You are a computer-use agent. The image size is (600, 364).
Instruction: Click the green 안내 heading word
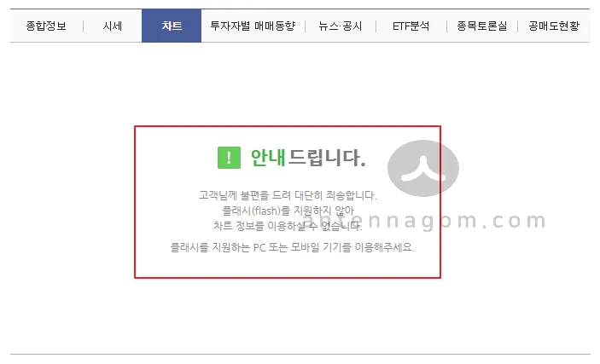click(268, 158)
